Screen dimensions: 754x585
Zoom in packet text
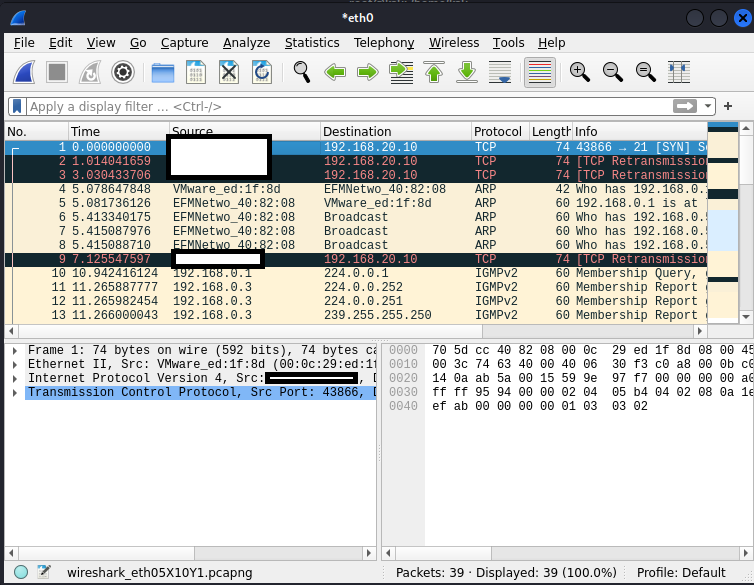point(579,73)
